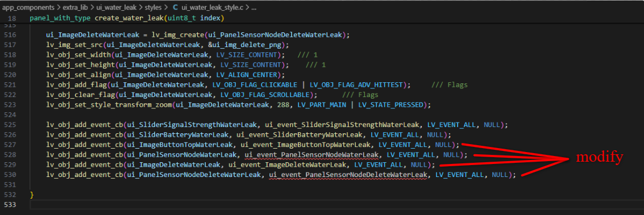
Task: Click LV_STATE_PRESSED on line 523
Action: point(390,105)
